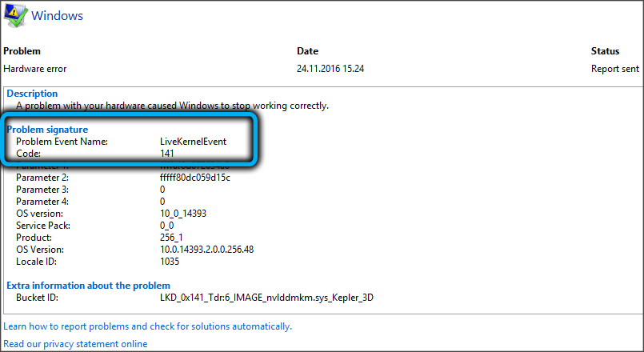Image resolution: width=644 pixels, height=352 pixels.
Task: Click the 'Date' column header
Action: (x=307, y=51)
